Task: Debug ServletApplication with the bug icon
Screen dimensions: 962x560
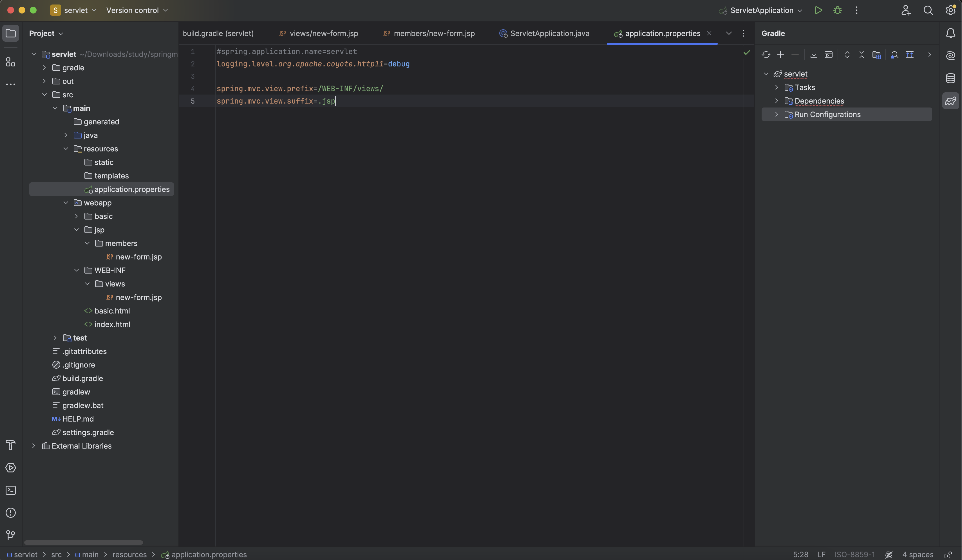Action: [x=838, y=10]
